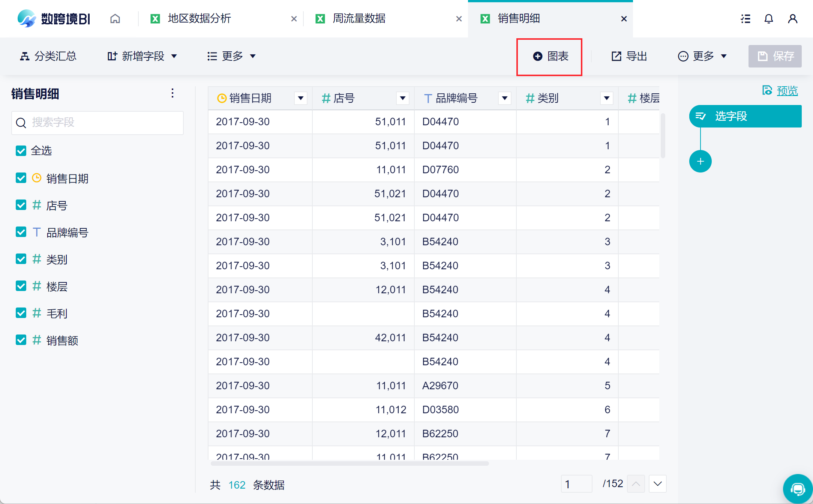Click the 11,012 store number cell

[x=363, y=410]
